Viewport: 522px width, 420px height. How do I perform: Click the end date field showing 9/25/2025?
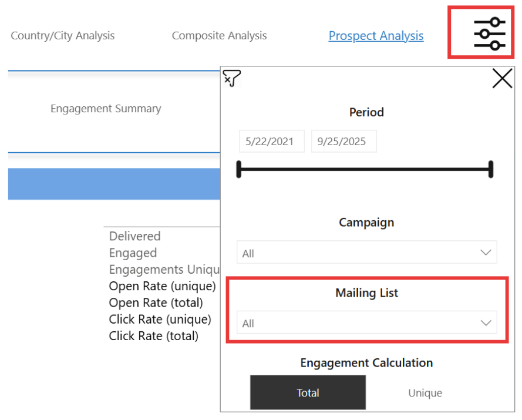tap(343, 141)
